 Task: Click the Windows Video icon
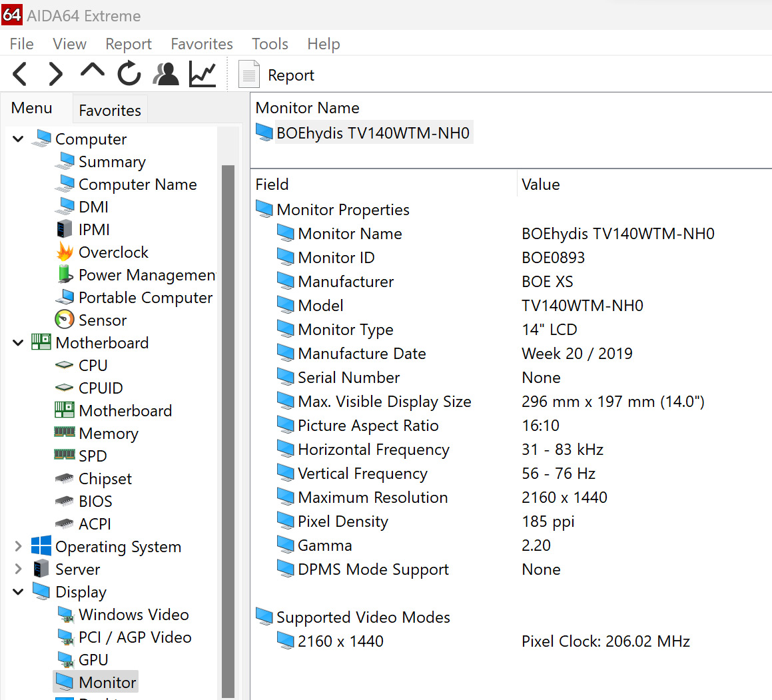[65, 614]
